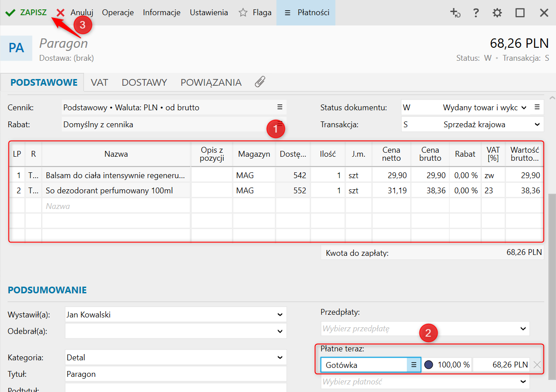This screenshot has height=392, width=556.
Task: Click the plus add-with-refresh icon
Action: click(x=455, y=13)
